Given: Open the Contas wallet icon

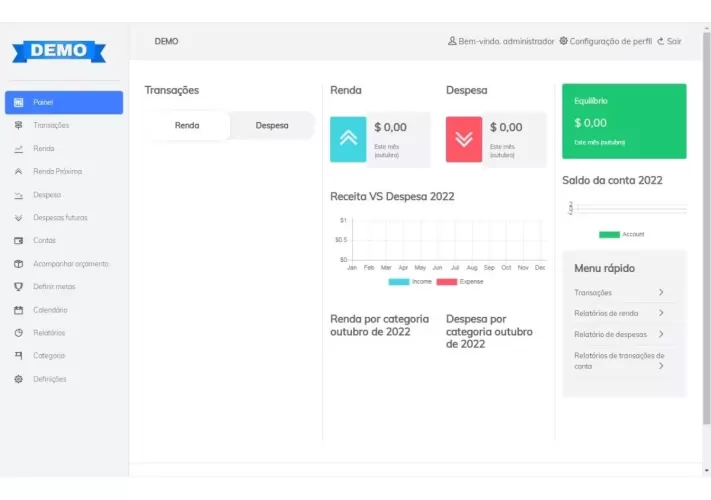Looking at the screenshot, I should [x=18, y=241].
